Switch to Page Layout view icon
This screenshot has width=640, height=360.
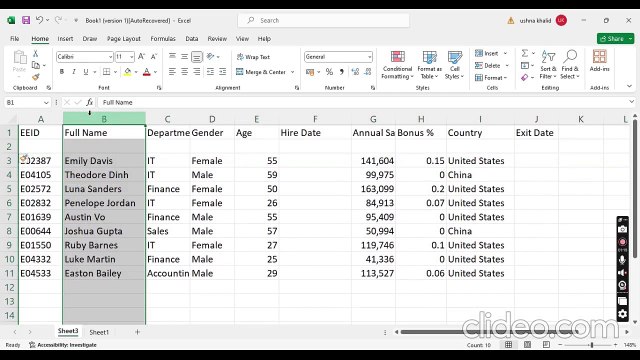click(527, 345)
